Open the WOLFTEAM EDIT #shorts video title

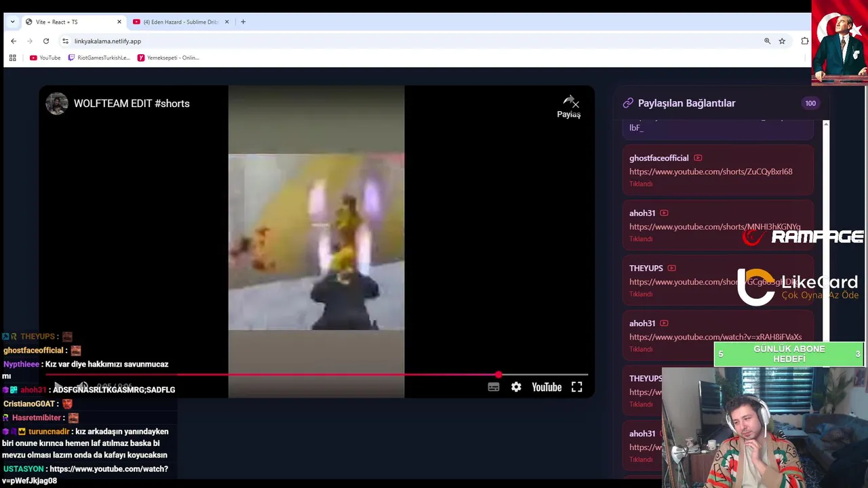point(132,104)
